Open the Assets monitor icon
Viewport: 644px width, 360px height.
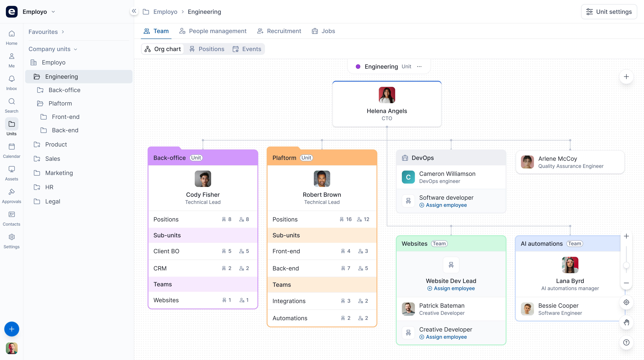11,169
